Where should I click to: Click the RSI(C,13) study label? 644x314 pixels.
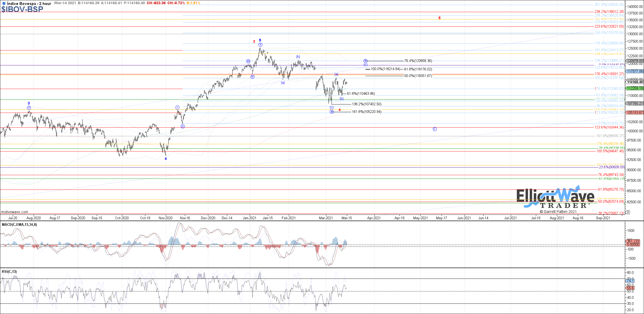click(9, 271)
